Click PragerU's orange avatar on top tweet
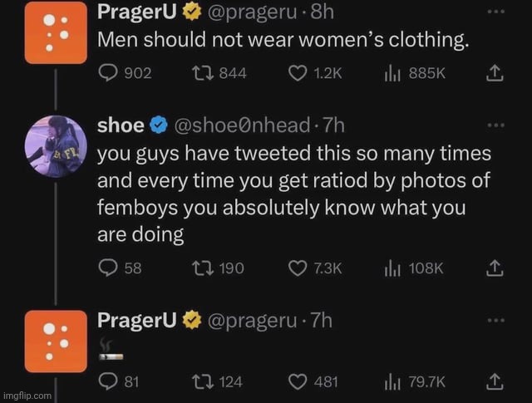 coord(56,34)
